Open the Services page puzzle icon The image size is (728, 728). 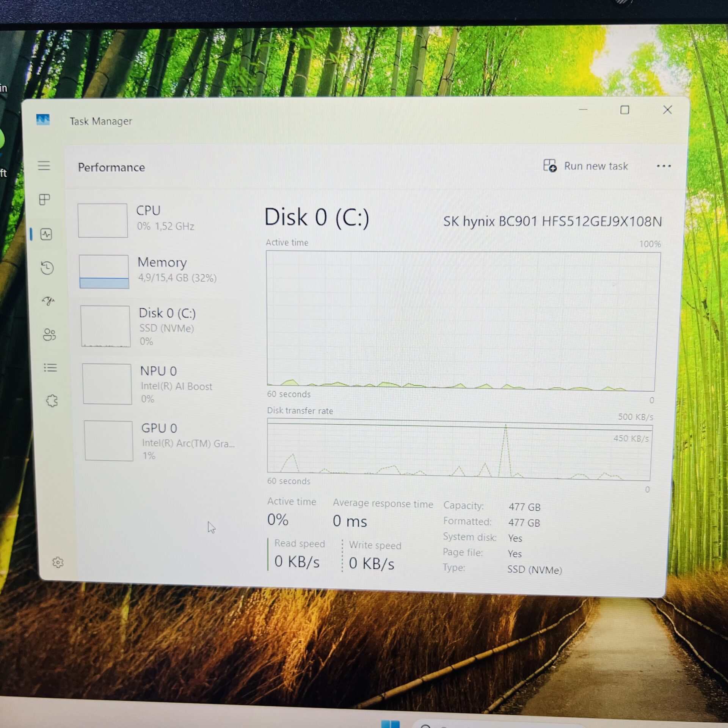[x=52, y=401]
